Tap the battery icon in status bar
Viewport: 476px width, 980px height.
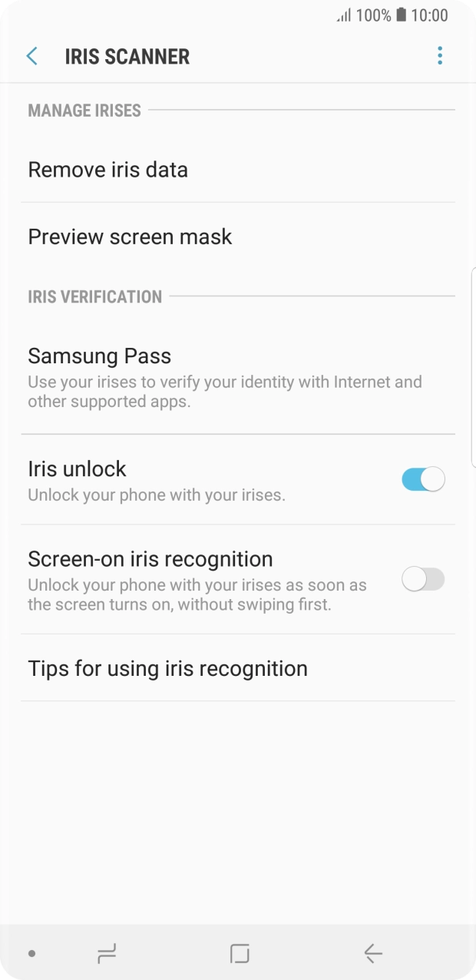point(401,15)
